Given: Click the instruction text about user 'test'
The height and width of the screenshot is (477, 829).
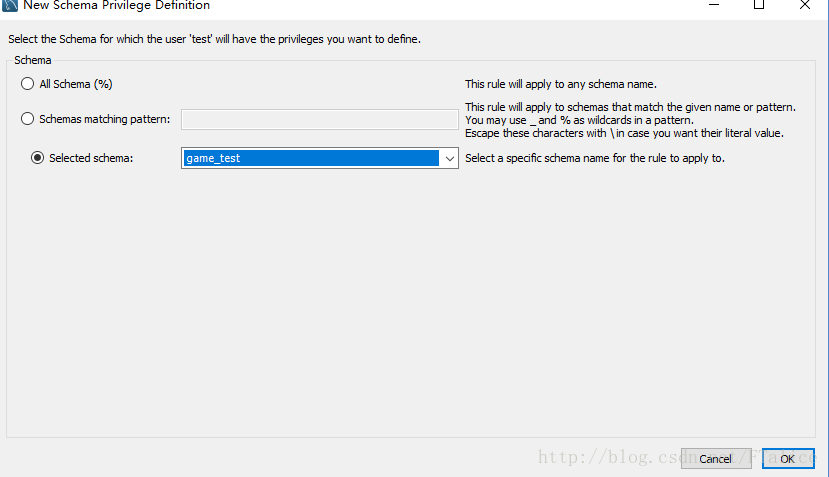Looking at the screenshot, I should pyautogui.click(x=214, y=40).
